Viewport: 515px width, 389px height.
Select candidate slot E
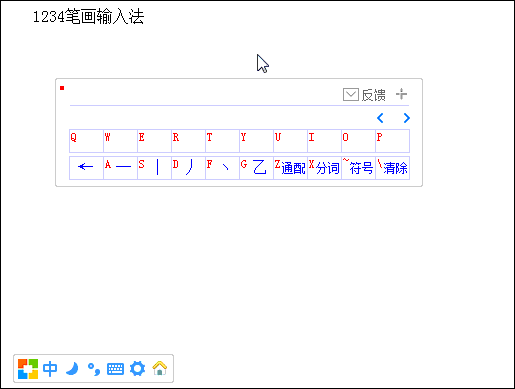point(154,141)
